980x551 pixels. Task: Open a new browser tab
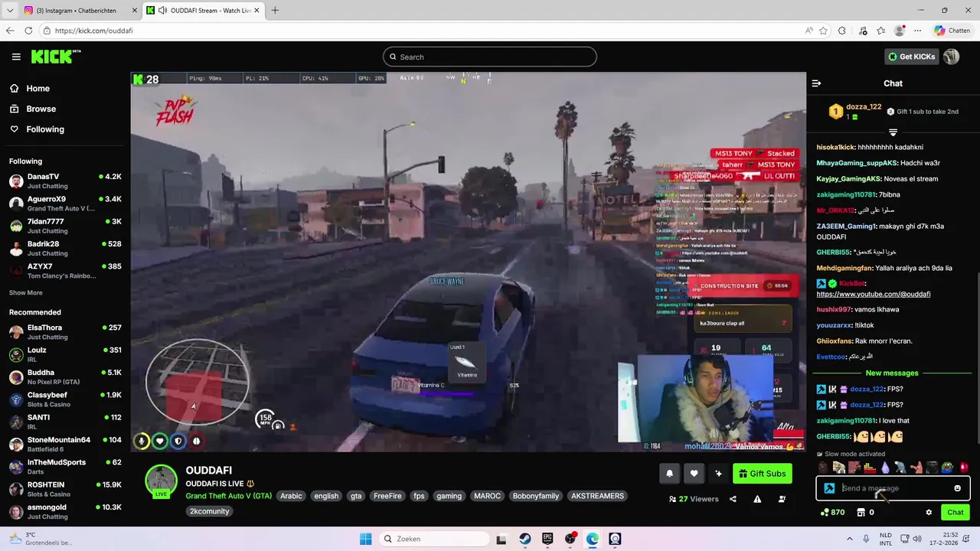coord(275,11)
